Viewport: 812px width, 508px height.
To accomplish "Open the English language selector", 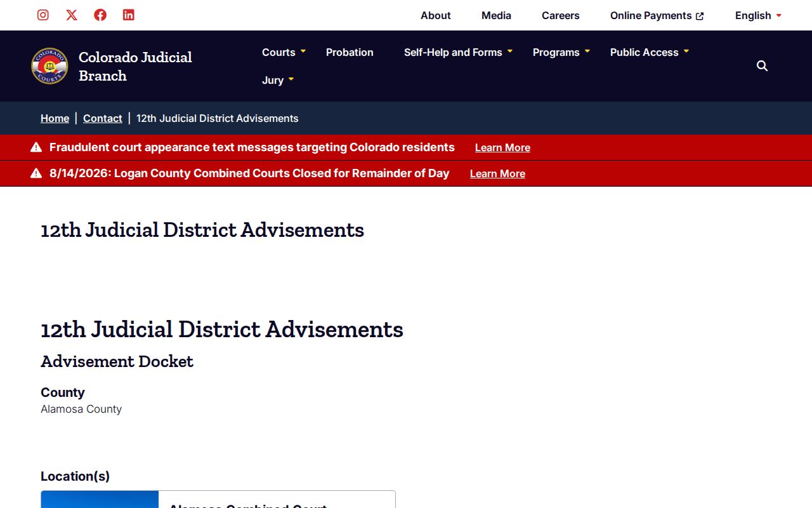I will click(x=758, y=15).
